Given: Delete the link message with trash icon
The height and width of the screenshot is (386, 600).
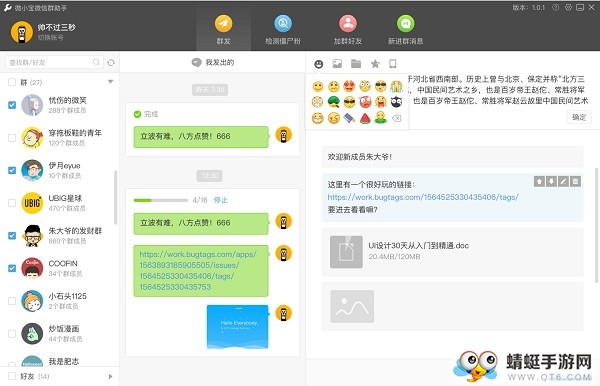Looking at the screenshot, I should tap(576, 181).
